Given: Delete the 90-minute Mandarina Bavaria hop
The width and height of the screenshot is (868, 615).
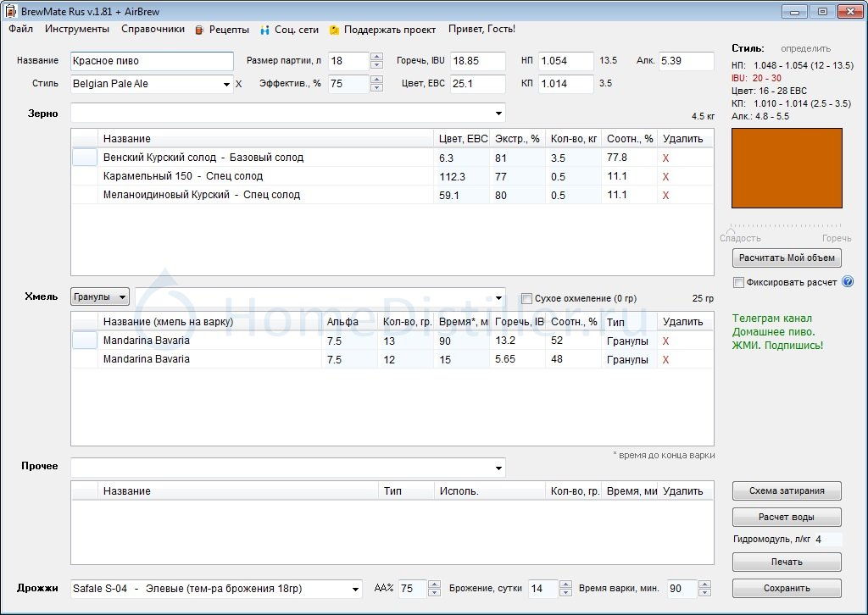Looking at the screenshot, I should 665,341.
